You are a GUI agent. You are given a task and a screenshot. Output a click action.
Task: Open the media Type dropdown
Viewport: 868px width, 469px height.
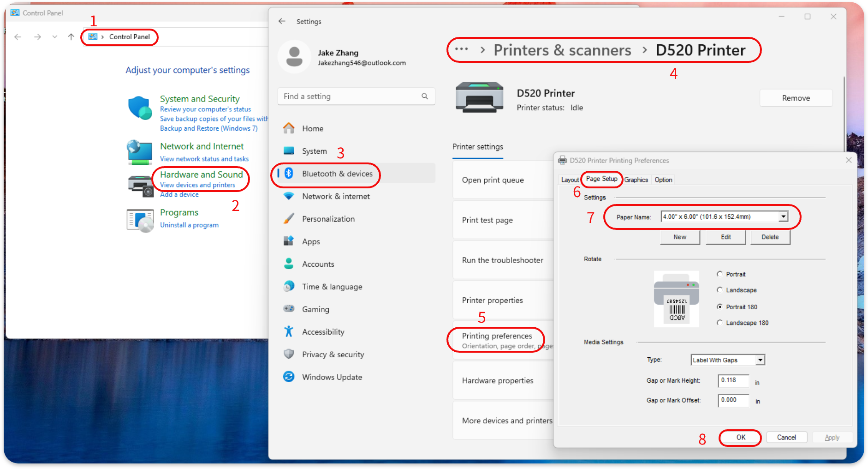760,360
